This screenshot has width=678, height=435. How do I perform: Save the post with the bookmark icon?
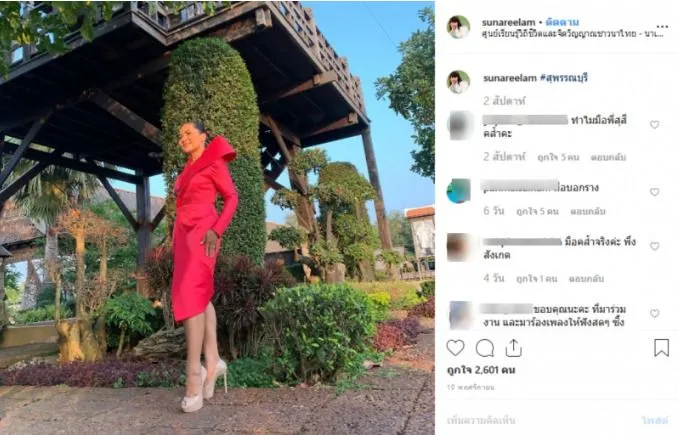tap(661, 348)
